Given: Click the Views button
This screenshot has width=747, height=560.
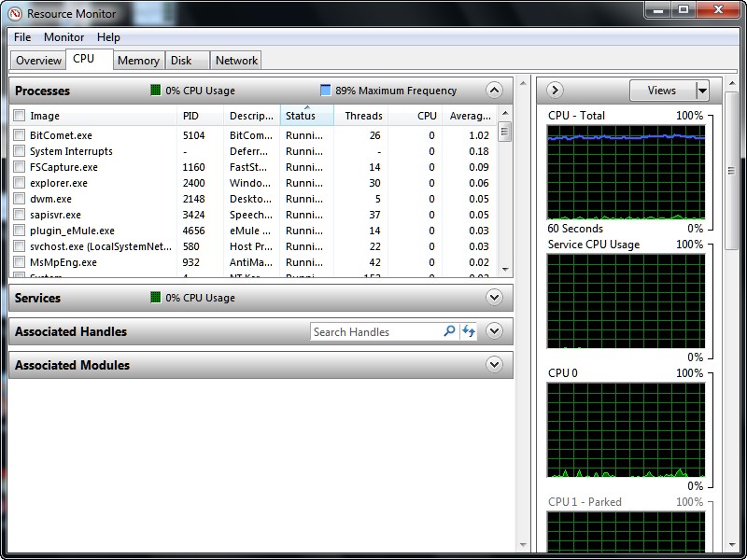Looking at the screenshot, I should pos(663,90).
